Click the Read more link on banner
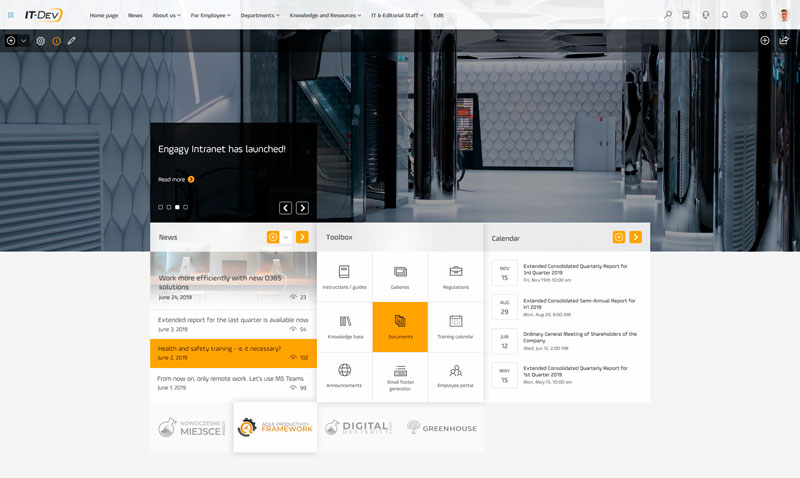The width and height of the screenshot is (800, 478). pos(176,179)
